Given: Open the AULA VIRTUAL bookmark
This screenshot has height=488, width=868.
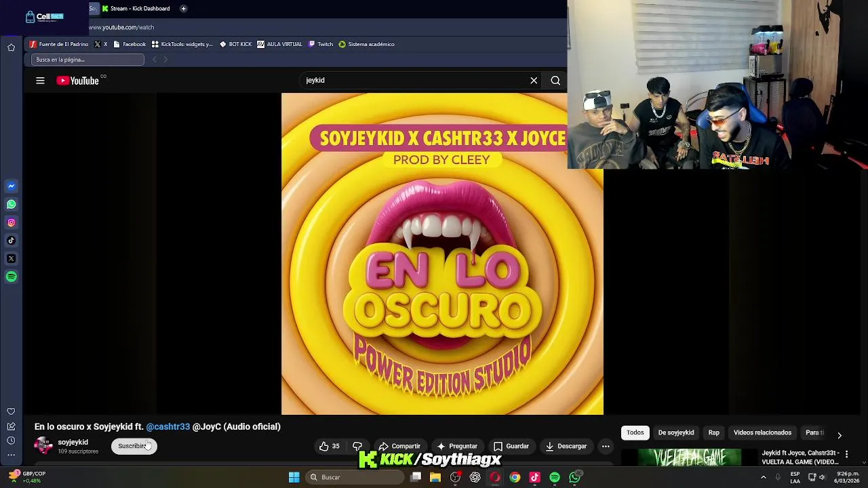Looking at the screenshot, I should point(279,44).
